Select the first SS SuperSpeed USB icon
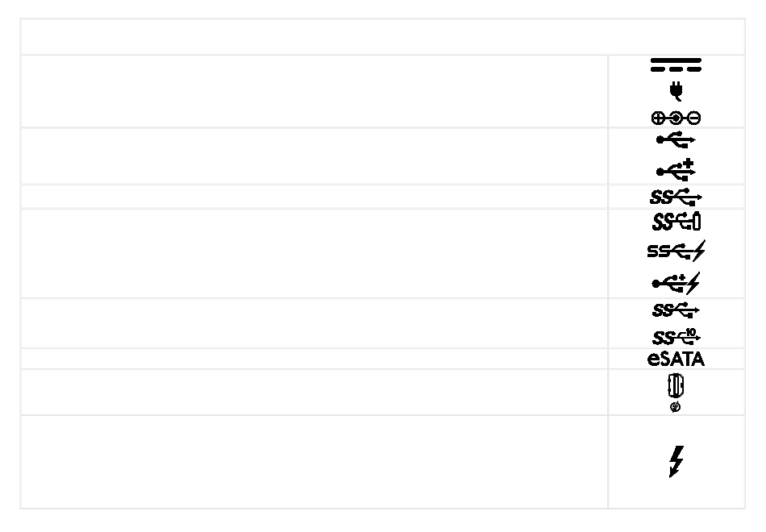The image size is (766, 532). tap(676, 197)
